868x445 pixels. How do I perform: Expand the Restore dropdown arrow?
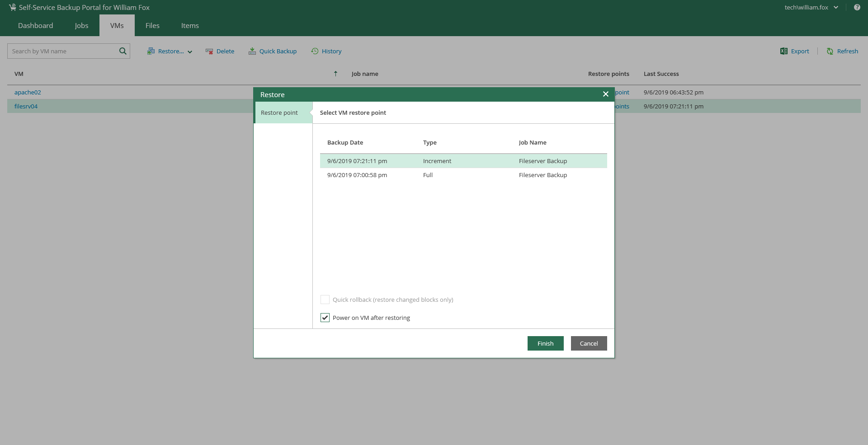click(190, 52)
